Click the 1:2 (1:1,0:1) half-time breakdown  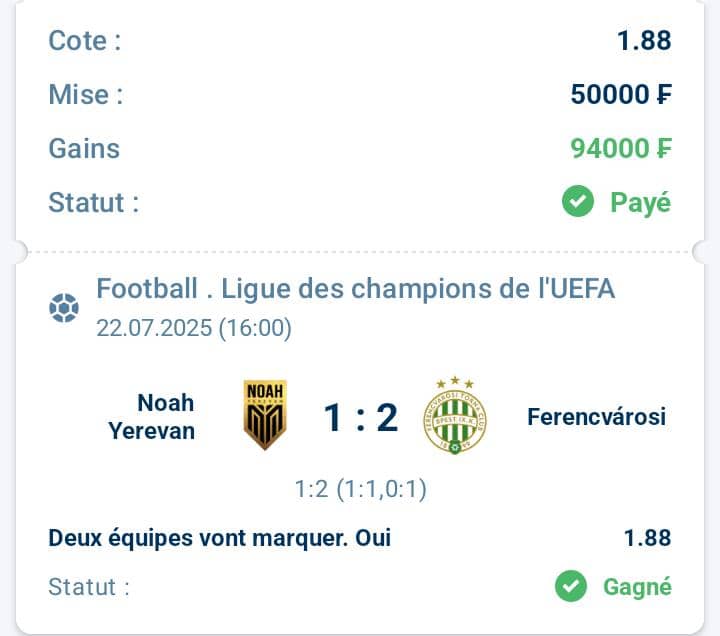(360, 489)
